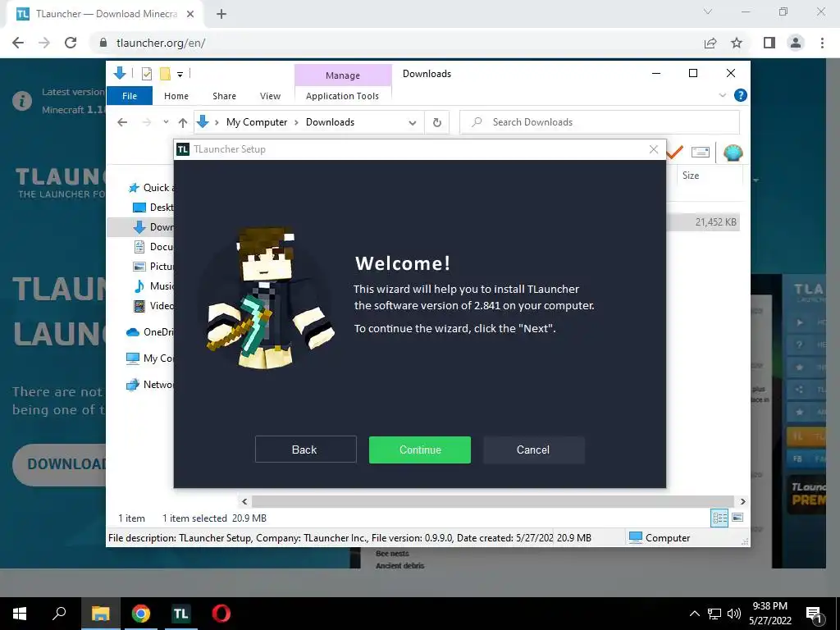This screenshot has height=630, width=840.
Task: Open taskbar search magnifier
Action: (59, 614)
